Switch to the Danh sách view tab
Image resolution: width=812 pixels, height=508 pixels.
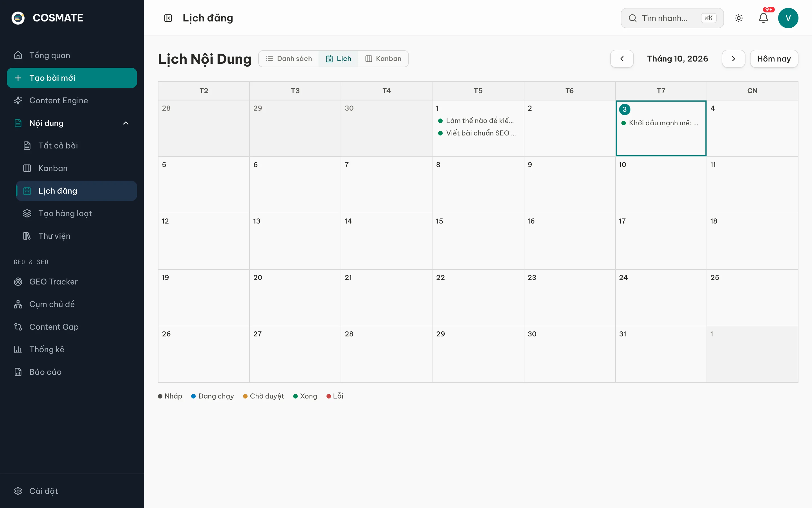click(x=289, y=59)
